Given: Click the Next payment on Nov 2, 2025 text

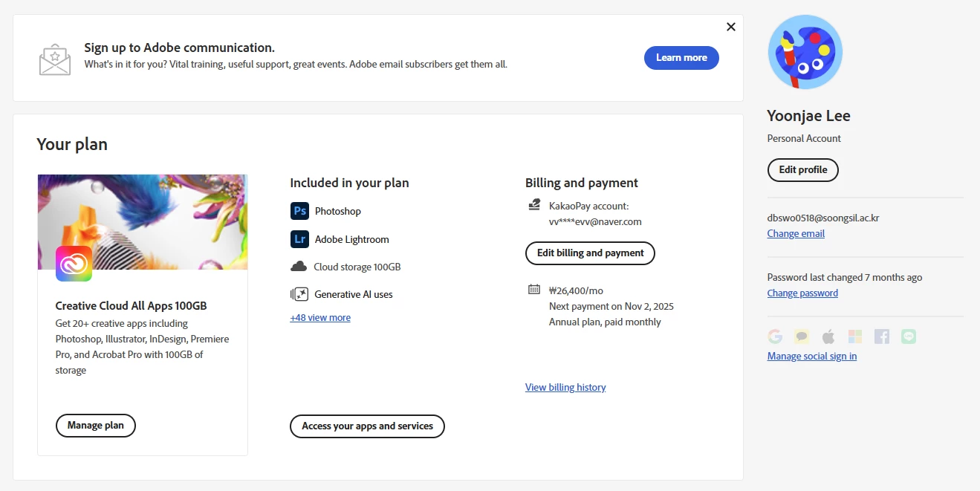Looking at the screenshot, I should click(611, 306).
